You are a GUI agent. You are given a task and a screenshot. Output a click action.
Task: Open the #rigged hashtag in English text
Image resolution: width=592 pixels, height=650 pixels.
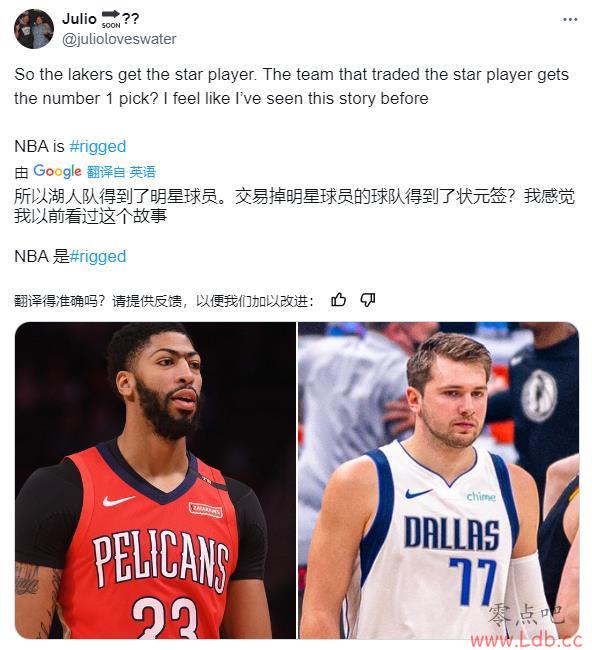tap(98, 146)
